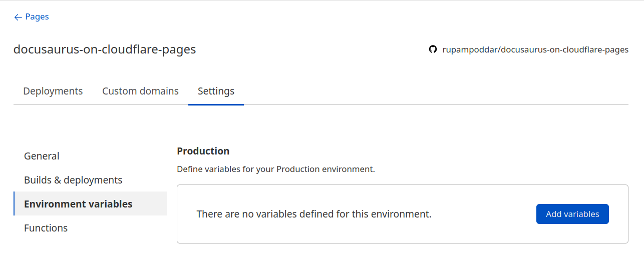The width and height of the screenshot is (644, 260).
Task: Click the back arrow icon beside Pages
Action: click(x=18, y=17)
